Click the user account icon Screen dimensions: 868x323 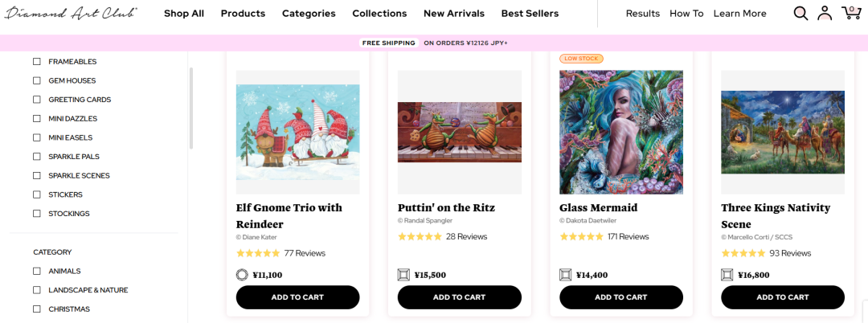tap(825, 13)
